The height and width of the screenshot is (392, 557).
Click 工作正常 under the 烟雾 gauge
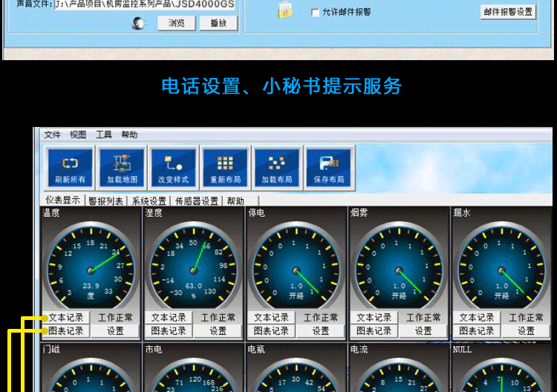[423, 318]
